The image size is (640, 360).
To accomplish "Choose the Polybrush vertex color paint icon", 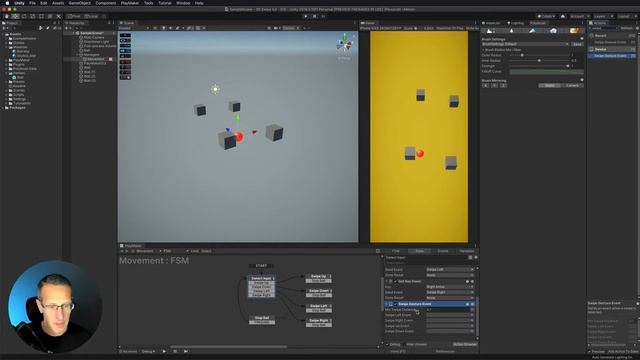I will point(532,31).
